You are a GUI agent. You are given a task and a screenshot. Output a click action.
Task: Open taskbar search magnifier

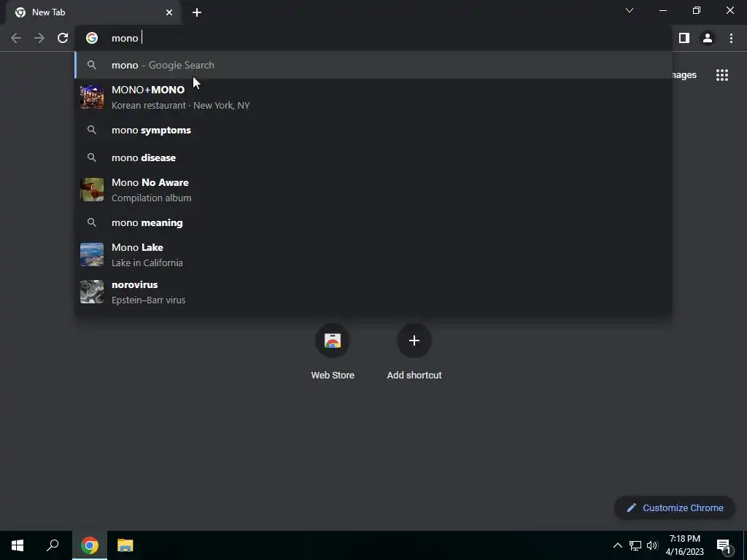click(53, 545)
